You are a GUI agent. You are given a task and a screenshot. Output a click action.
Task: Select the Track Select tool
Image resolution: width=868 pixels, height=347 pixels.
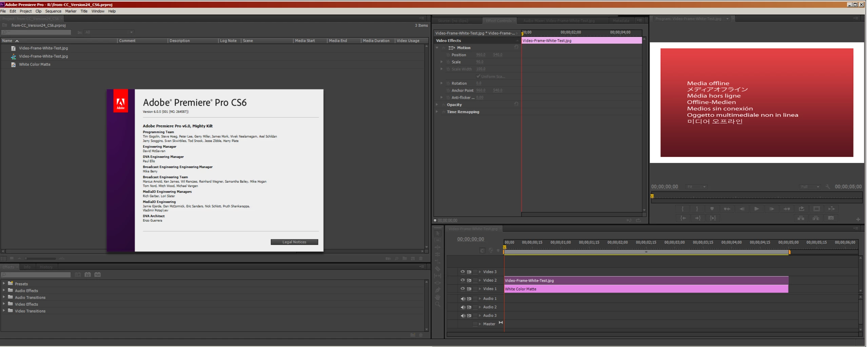437,240
